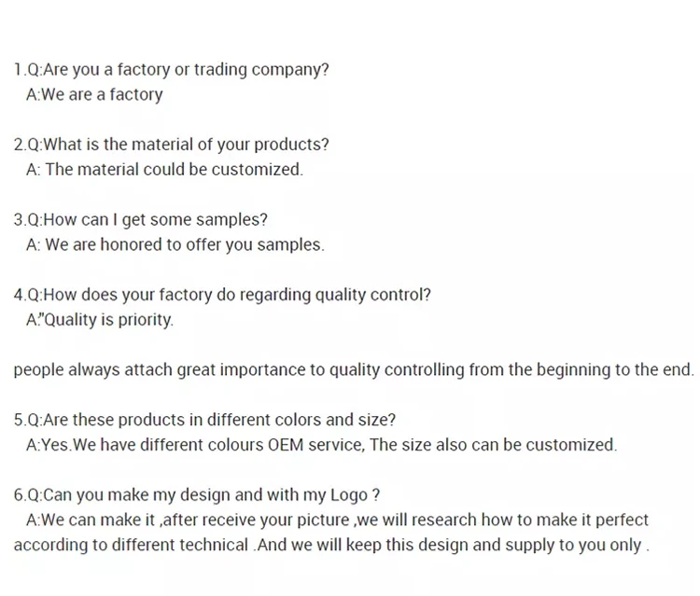The width and height of the screenshot is (700, 596).
Task: Click the question about factory quality control
Action: click(x=222, y=295)
